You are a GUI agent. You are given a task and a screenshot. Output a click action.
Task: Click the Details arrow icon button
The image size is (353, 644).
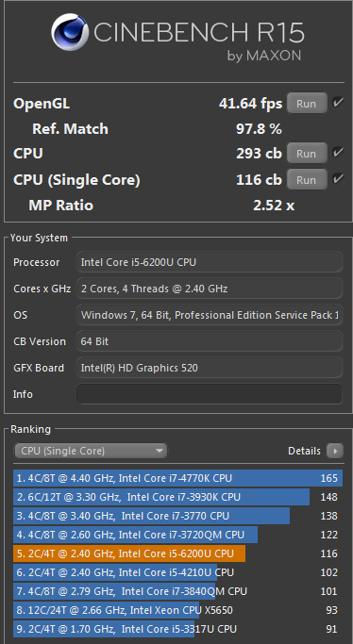click(335, 451)
